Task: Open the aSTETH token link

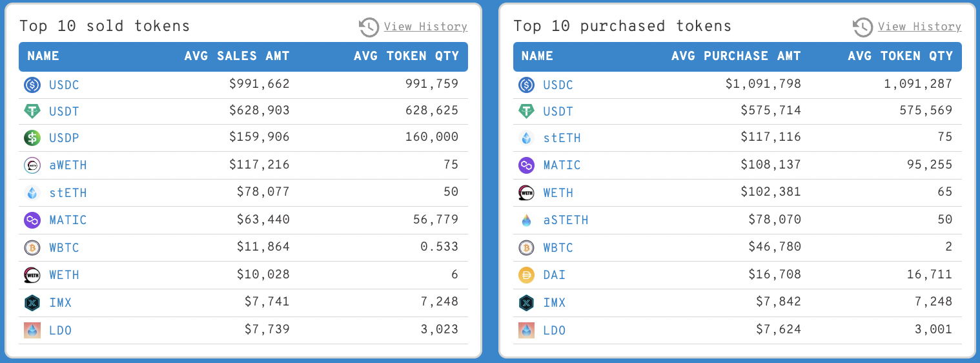Action: coord(566,220)
